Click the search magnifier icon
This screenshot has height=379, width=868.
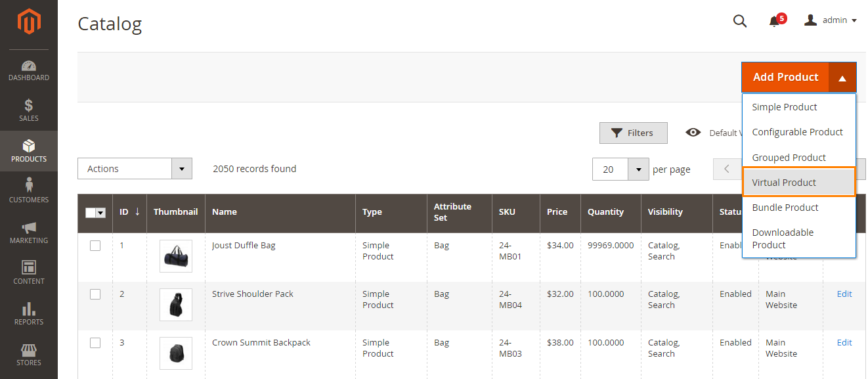click(x=740, y=21)
